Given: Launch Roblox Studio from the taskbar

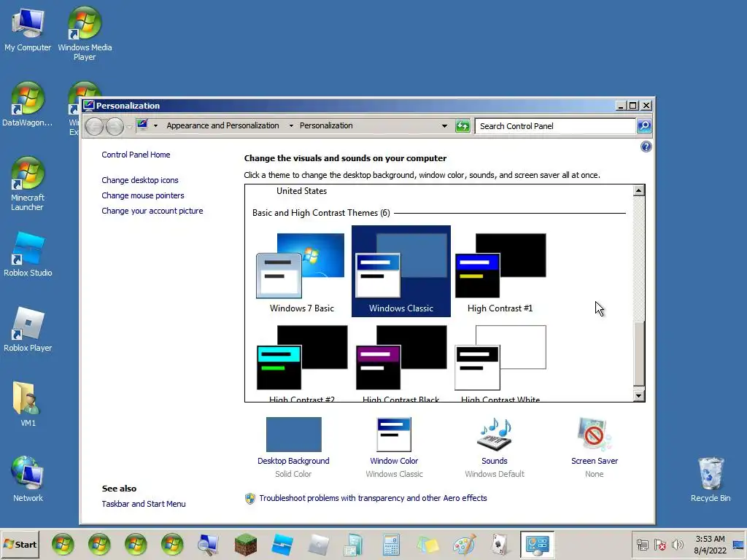Looking at the screenshot, I should [x=282, y=545].
